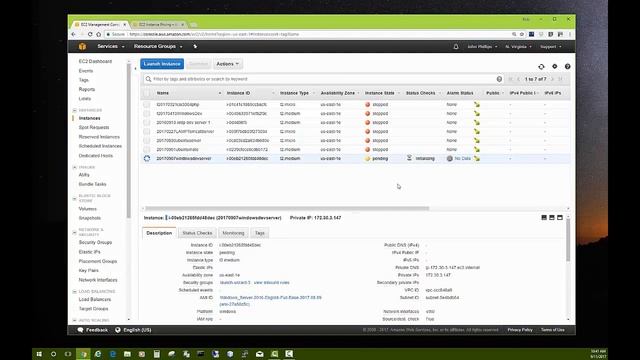This screenshot has height=360, width=640.
Task: Click the No Data alarm status icon
Action: click(449, 158)
